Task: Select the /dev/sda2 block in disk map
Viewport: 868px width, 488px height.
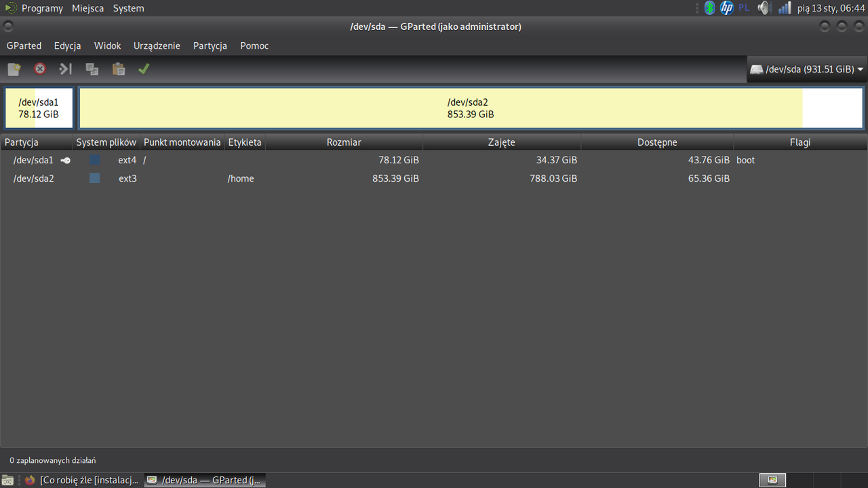Action: coord(471,108)
